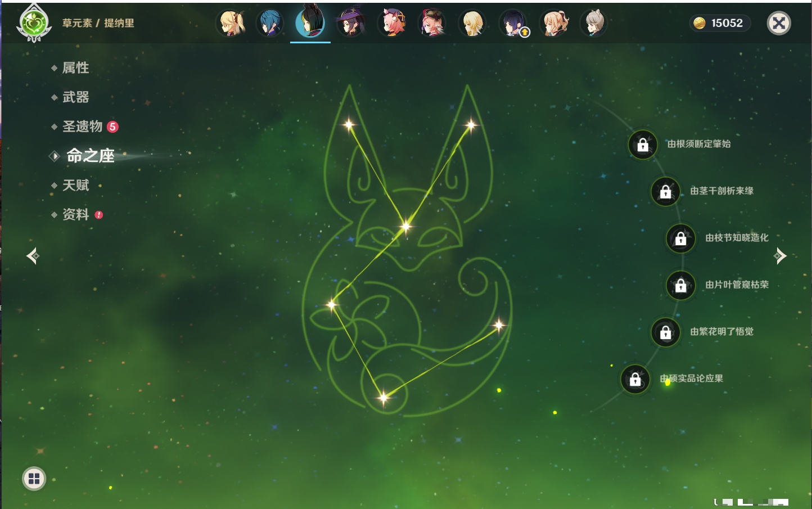The image size is (812, 509).
Task: Select the purple witch hat character portrait
Action: [351, 23]
